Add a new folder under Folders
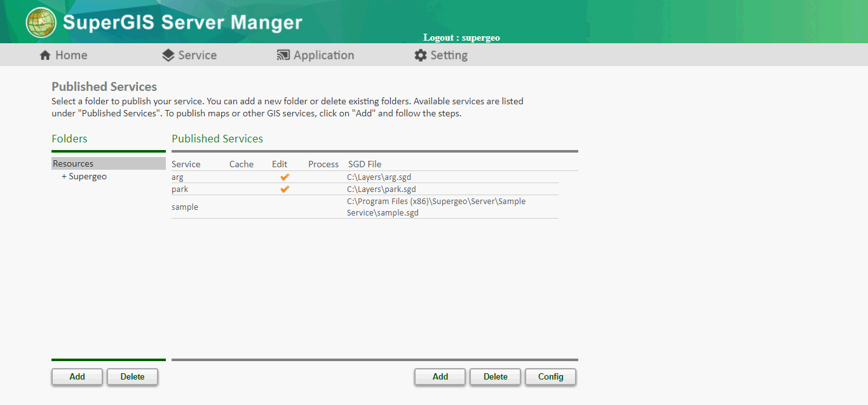This screenshot has height=405, width=868. [x=77, y=376]
